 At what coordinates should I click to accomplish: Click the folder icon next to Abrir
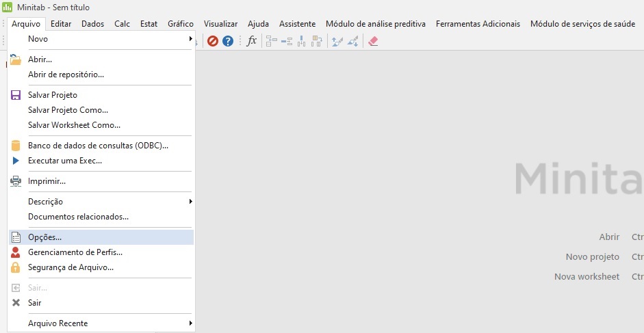click(16, 59)
